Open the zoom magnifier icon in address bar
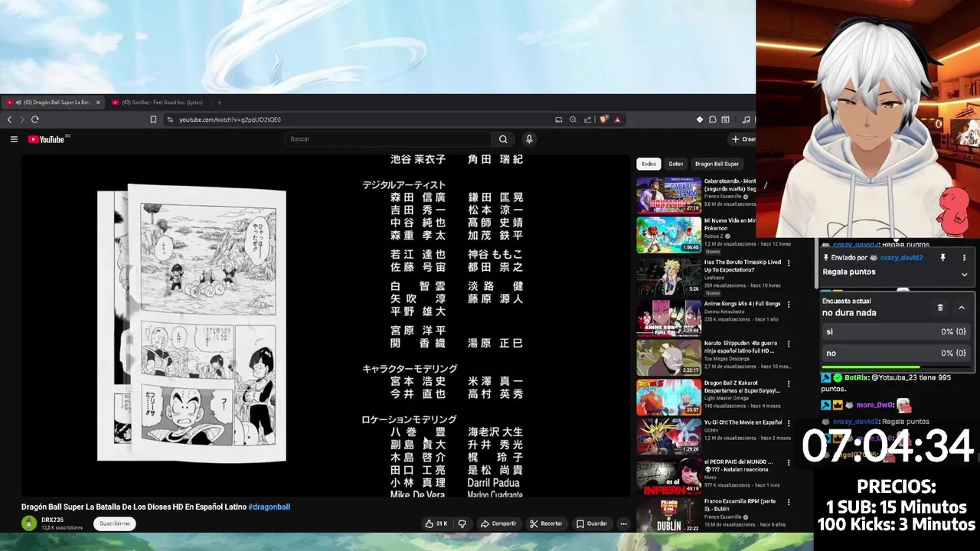The height and width of the screenshot is (551, 980). [x=573, y=119]
